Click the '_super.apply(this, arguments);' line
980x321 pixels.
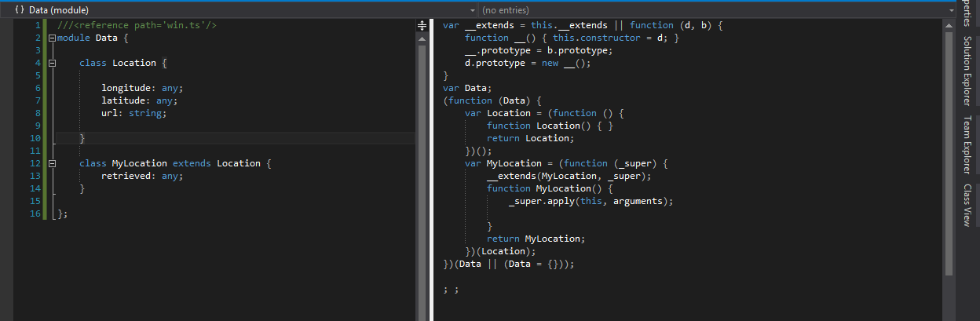tap(591, 201)
